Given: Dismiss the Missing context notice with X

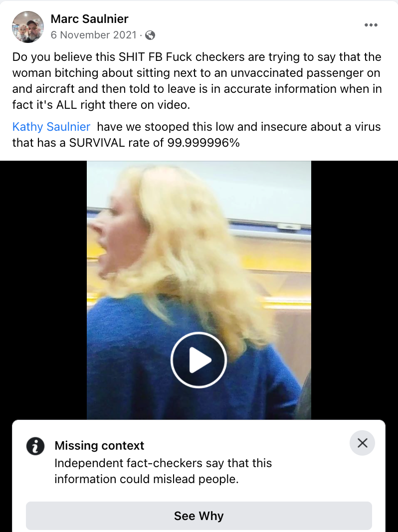Looking at the screenshot, I should (x=363, y=443).
